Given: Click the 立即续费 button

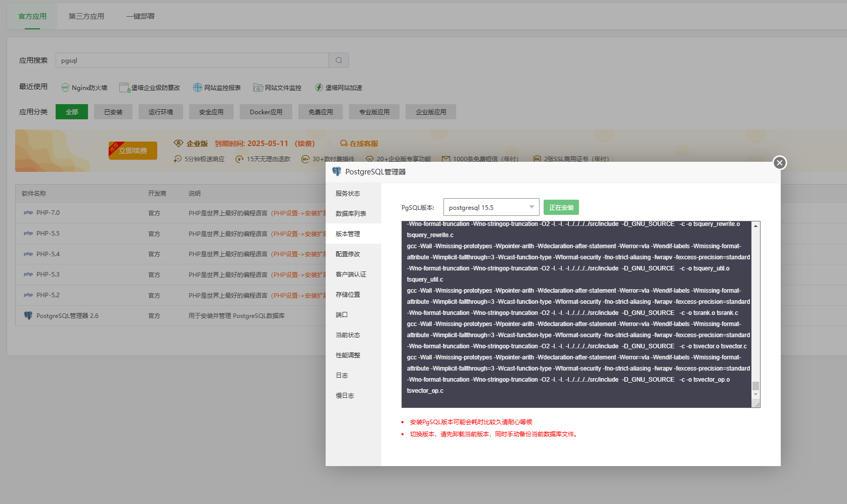Looking at the screenshot, I should (133, 151).
